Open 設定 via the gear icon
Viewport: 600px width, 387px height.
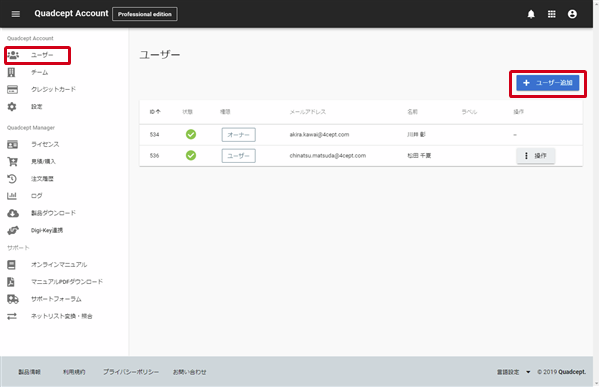12,106
